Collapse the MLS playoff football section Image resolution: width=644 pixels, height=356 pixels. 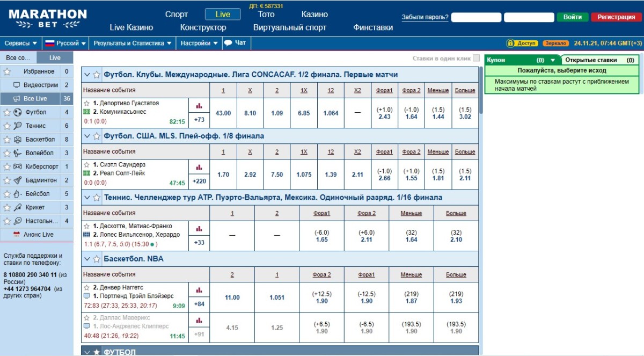[x=87, y=136]
